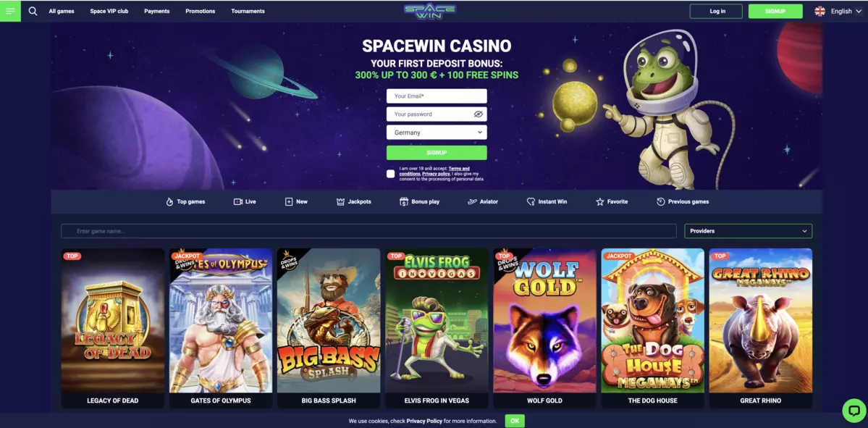Screen dimensions: 868x428
Task: Open the Live category camera icon
Action: (238, 201)
